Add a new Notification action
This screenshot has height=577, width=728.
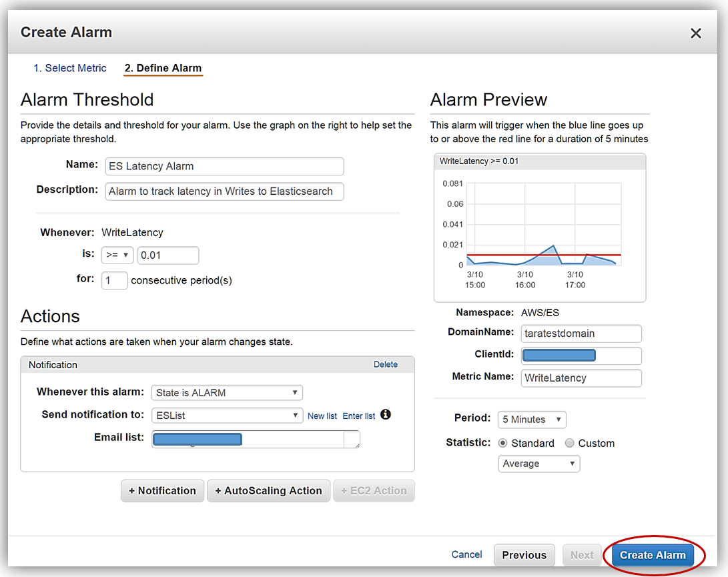(162, 491)
